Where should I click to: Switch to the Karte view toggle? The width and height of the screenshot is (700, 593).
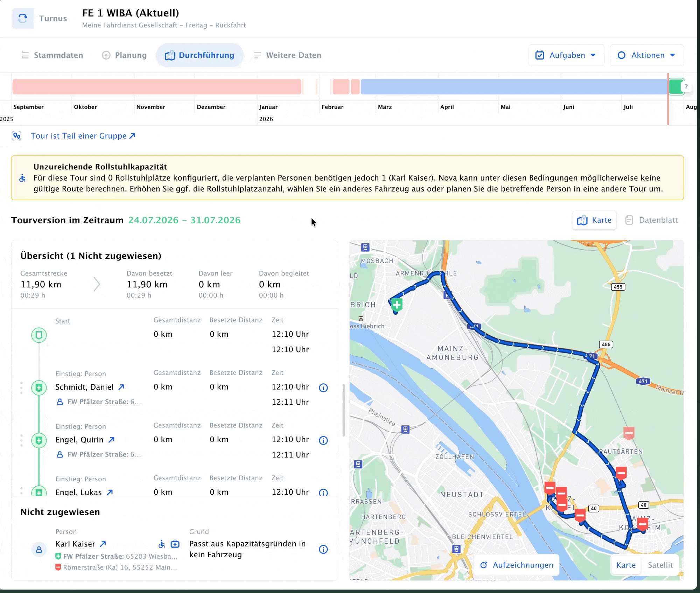[x=594, y=220]
